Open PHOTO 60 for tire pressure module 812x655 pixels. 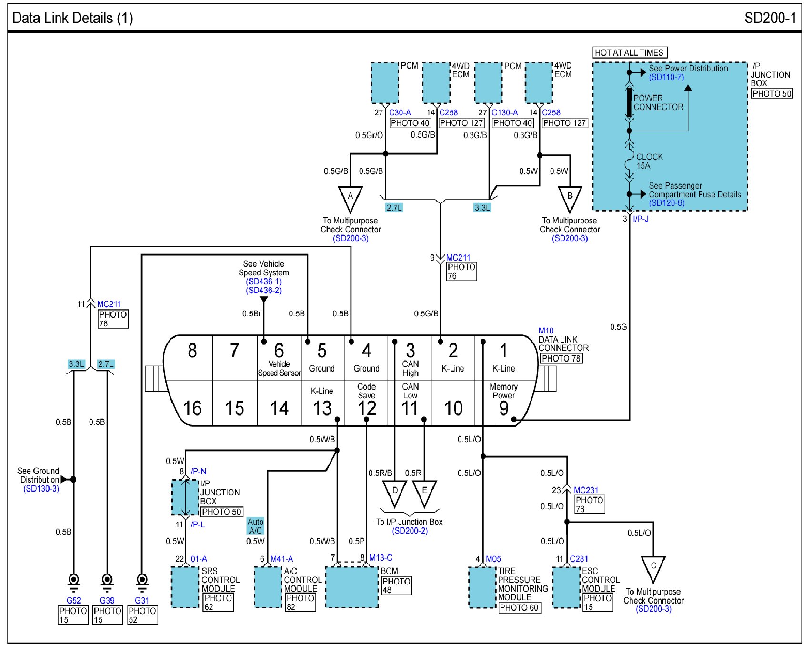(x=520, y=608)
